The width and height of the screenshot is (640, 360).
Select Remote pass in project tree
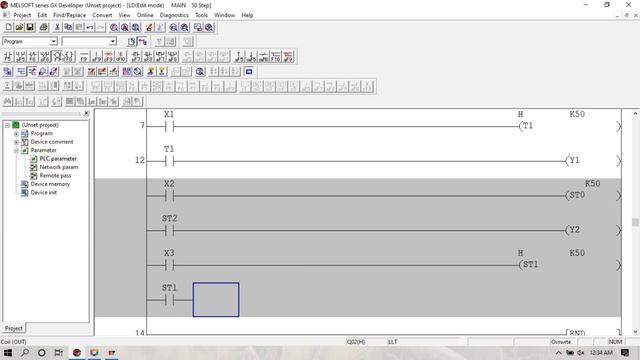pos(55,176)
